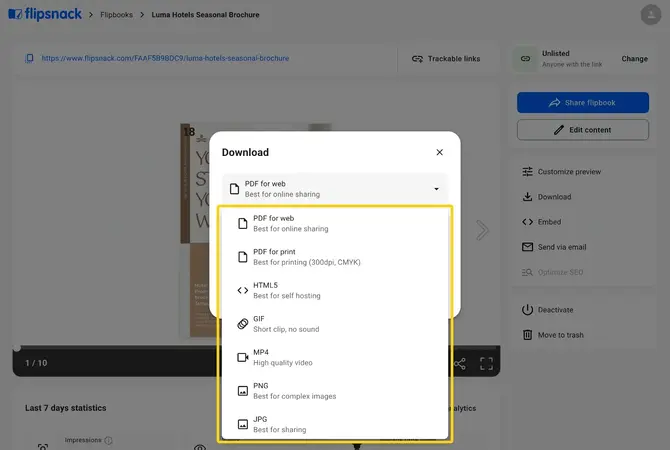Click the page counter 1 / 10
670x450 pixels.
click(x=36, y=363)
